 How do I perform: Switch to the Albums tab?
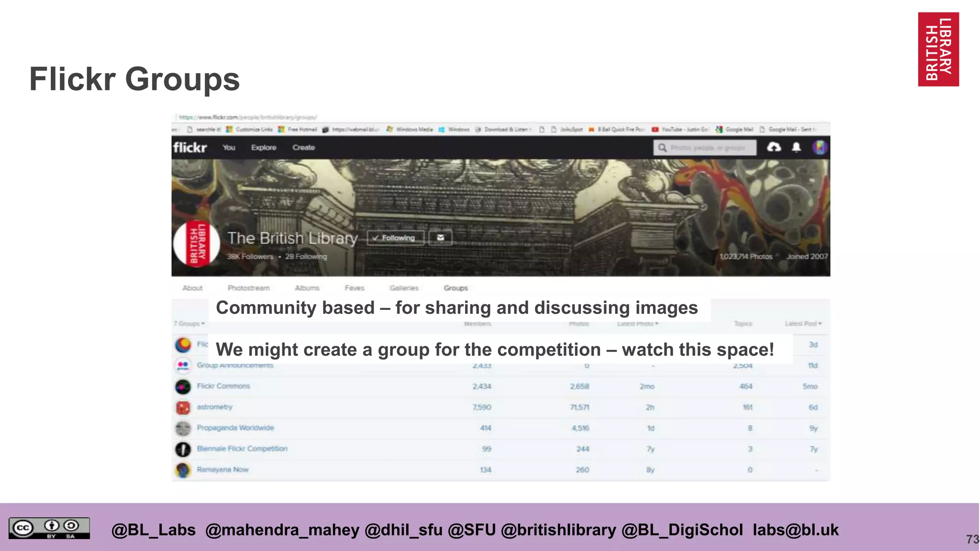click(x=307, y=288)
